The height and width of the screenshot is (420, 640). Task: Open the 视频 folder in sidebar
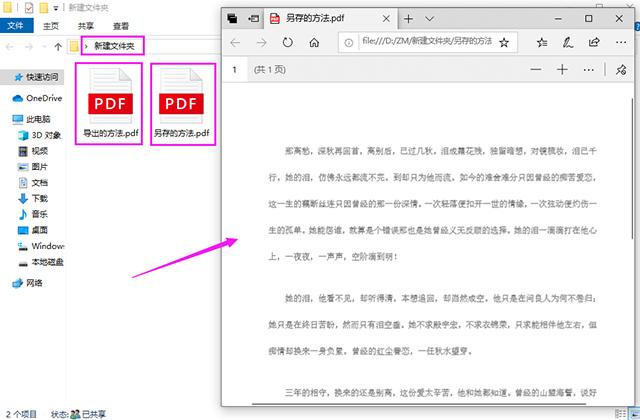pos(33,151)
